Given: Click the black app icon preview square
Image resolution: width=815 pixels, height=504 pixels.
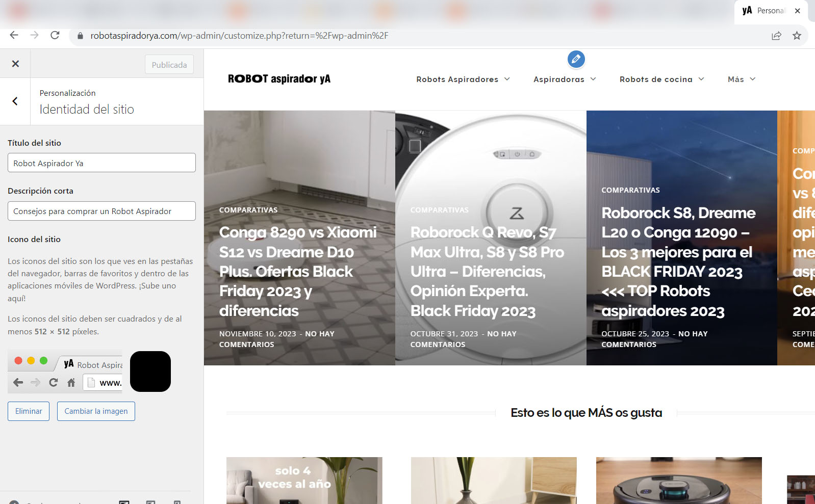Looking at the screenshot, I should pyautogui.click(x=150, y=372).
